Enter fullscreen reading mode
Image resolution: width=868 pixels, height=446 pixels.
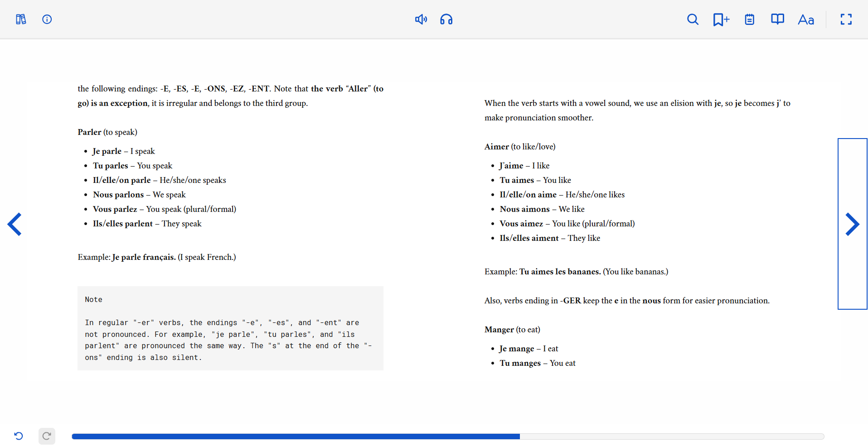(846, 19)
